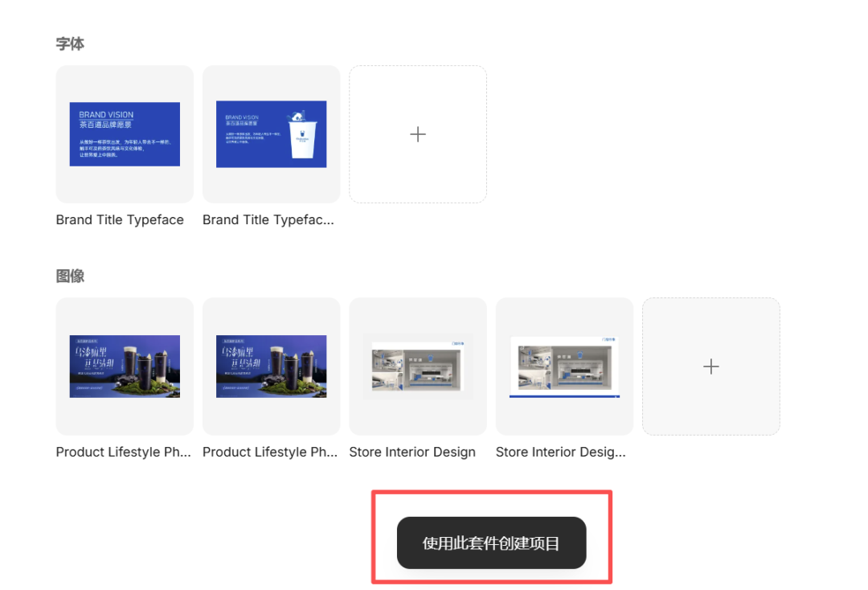The width and height of the screenshot is (868, 590).
Task: Click 使用此套件创建项目 button
Action: 491,543
